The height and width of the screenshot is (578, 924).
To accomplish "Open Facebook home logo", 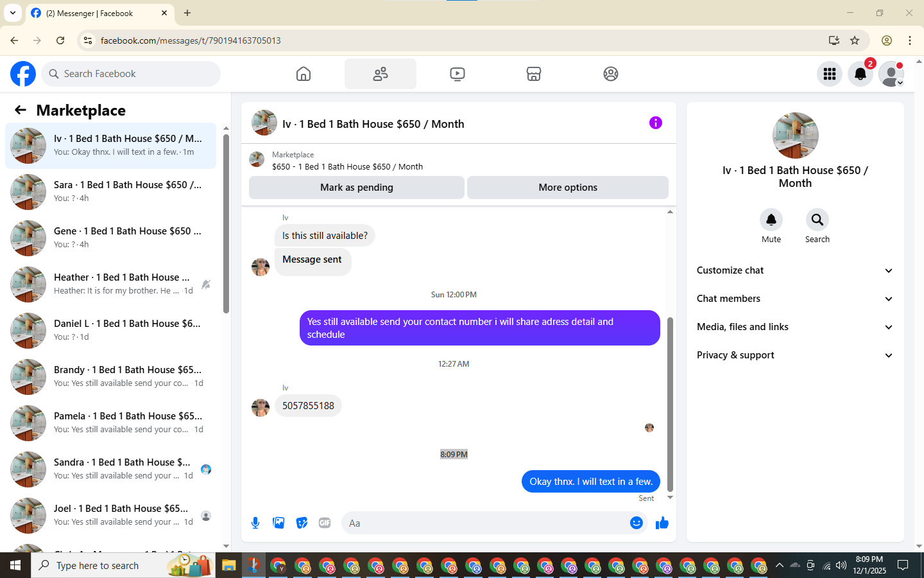I will (23, 74).
